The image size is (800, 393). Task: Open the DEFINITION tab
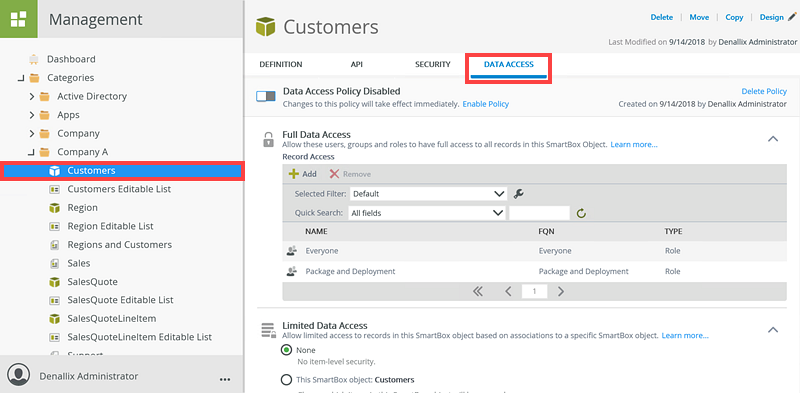coord(281,64)
